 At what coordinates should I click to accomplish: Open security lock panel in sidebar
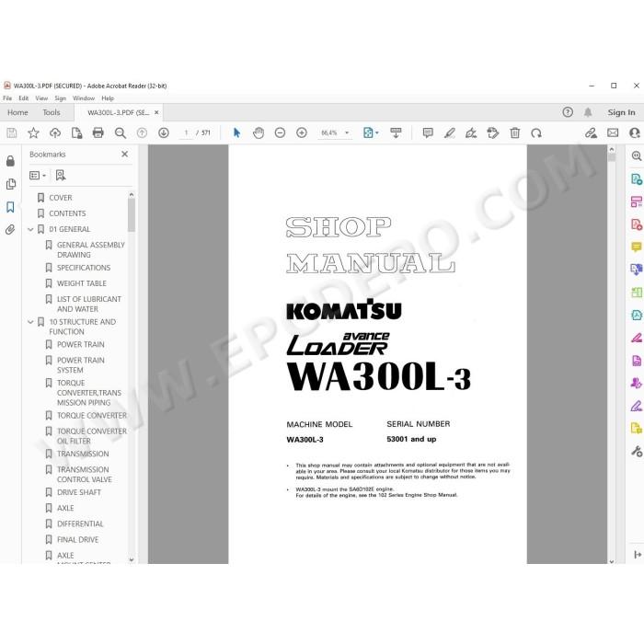pyautogui.click(x=11, y=161)
